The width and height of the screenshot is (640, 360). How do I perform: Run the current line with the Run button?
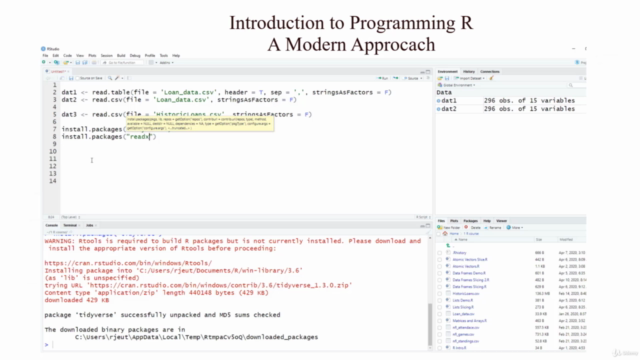[383, 78]
